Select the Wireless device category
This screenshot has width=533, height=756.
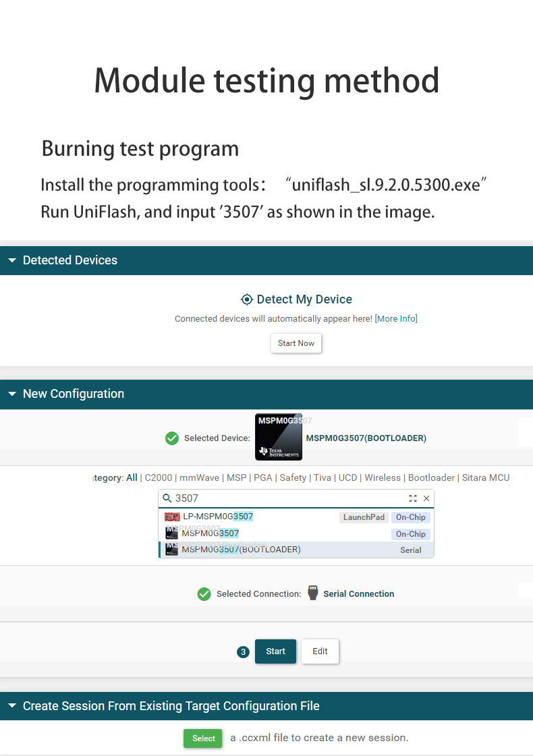tap(383, 477)
